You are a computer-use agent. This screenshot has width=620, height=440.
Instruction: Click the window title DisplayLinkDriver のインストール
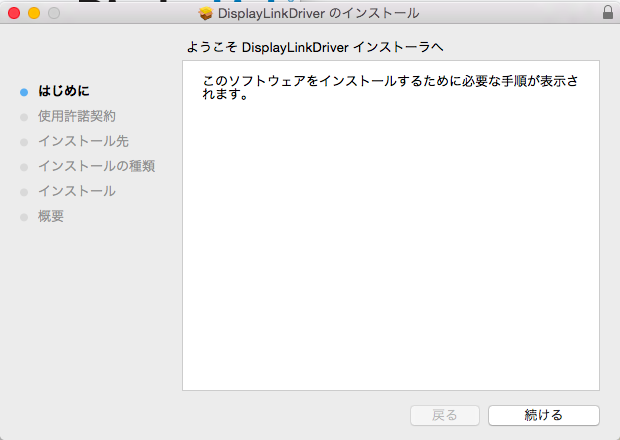318,13
